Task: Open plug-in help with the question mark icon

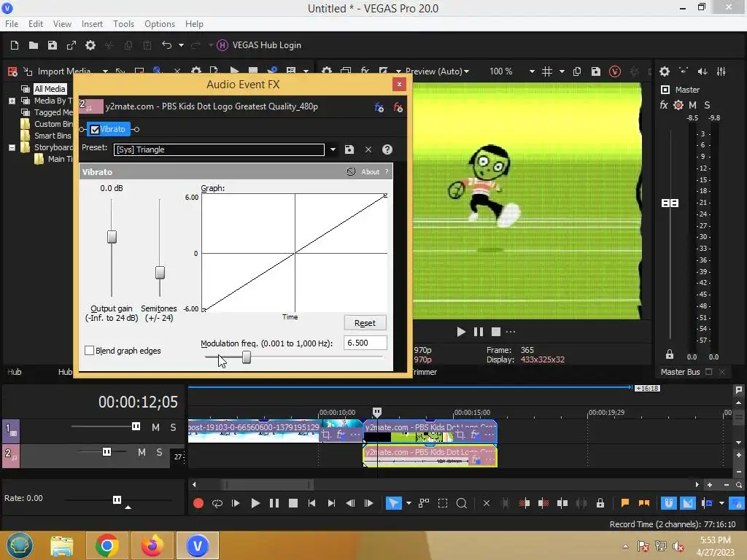Action: tap(387, 149)
